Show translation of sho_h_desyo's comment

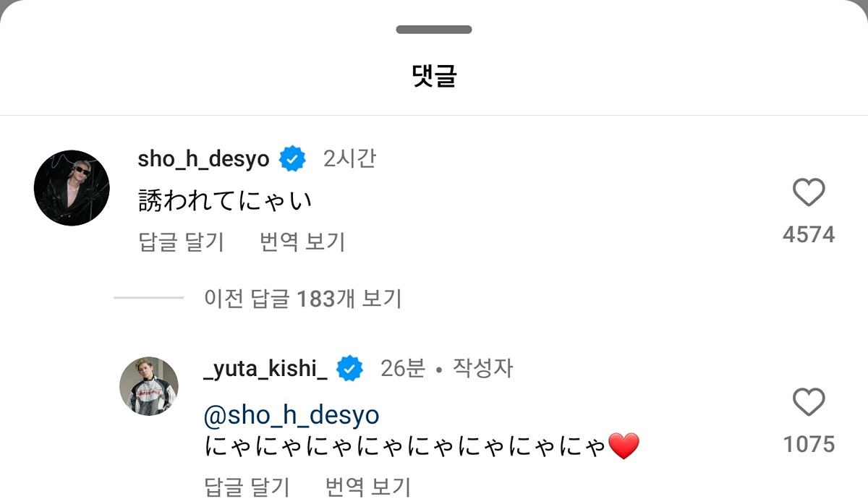302,242
